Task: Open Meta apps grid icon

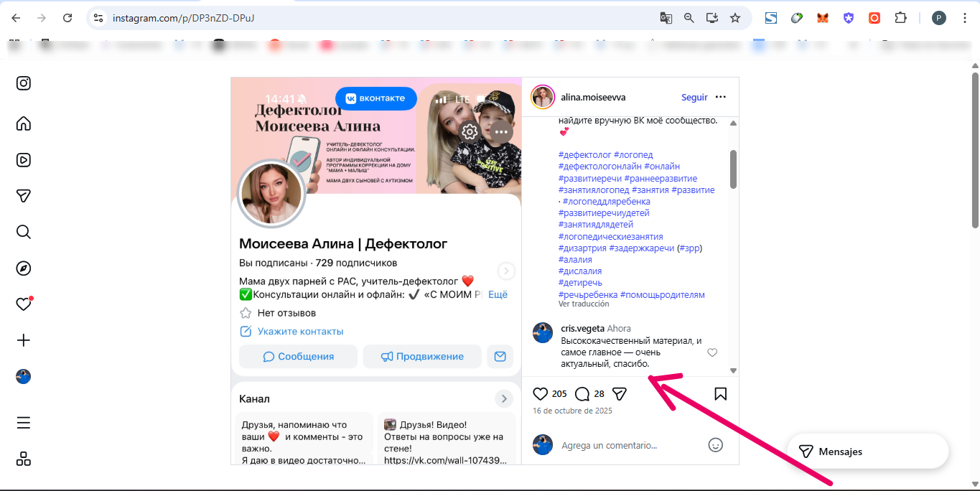Action: pos(24,459)
